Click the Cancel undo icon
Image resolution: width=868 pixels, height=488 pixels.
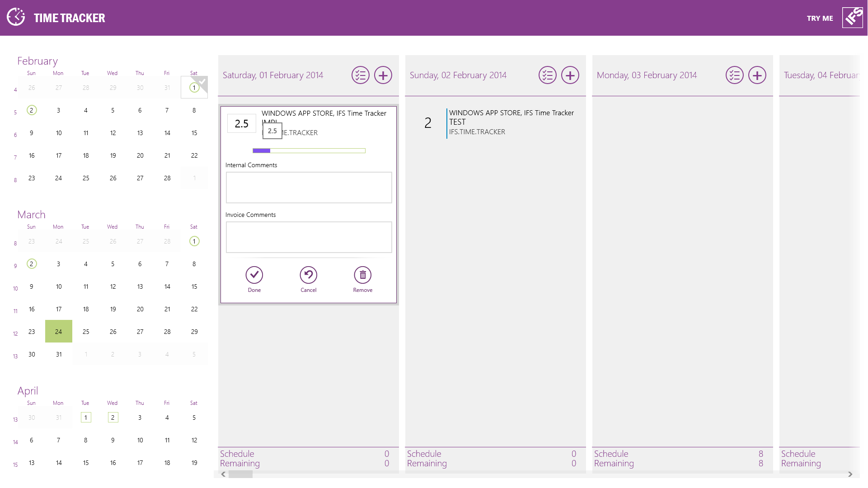[309, 275]
